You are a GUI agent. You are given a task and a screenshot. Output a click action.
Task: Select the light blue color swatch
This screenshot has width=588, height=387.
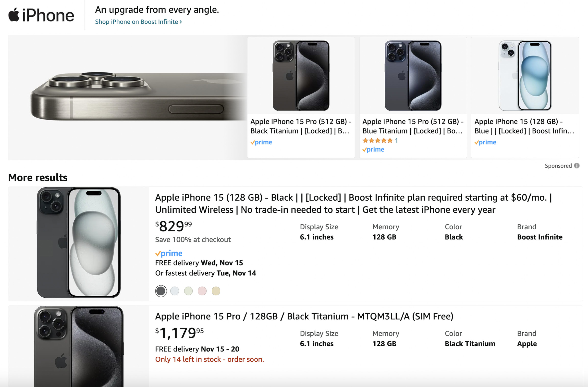[175, 291]
